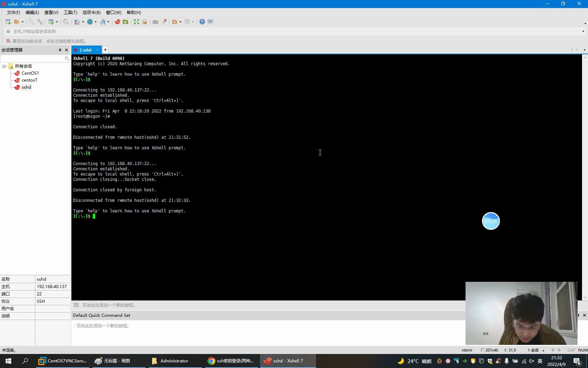Select the sshd session in tree

26,87
